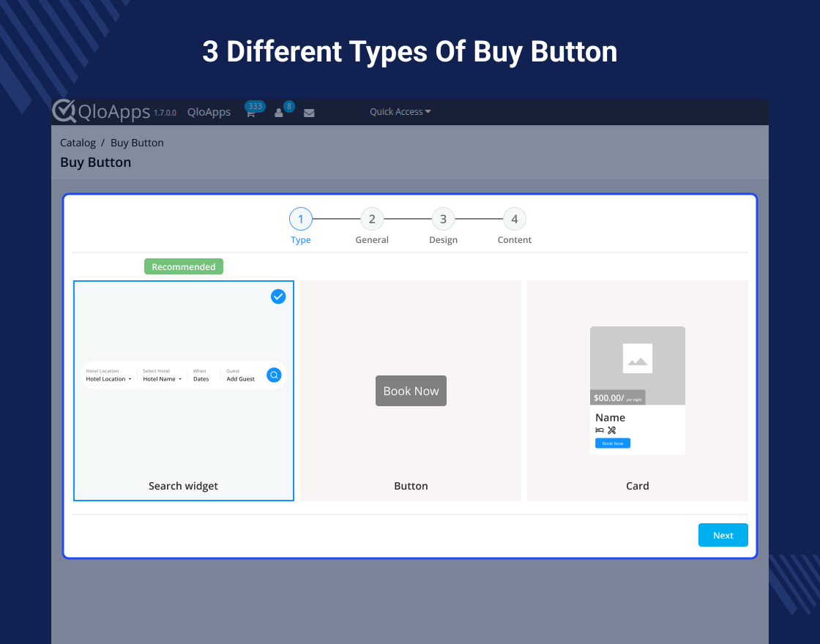820x644 pixels.
Task: Open the shopping cart orders icon
Action: pos(250,113)
